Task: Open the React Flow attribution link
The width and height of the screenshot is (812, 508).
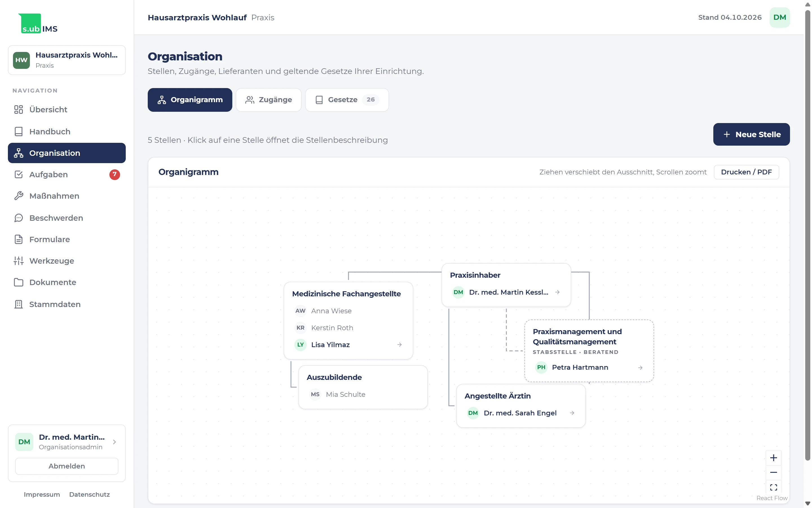Action: click(x=772, y=498)
